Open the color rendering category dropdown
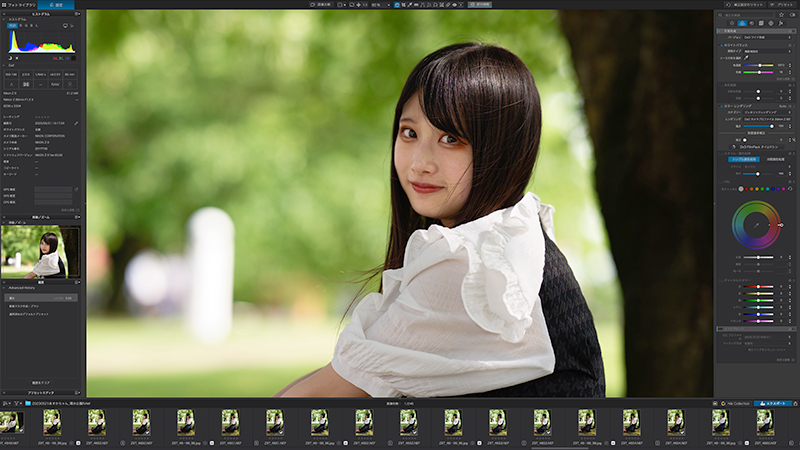The height and width of the screenshot is (450, 800). coord(767,112)
